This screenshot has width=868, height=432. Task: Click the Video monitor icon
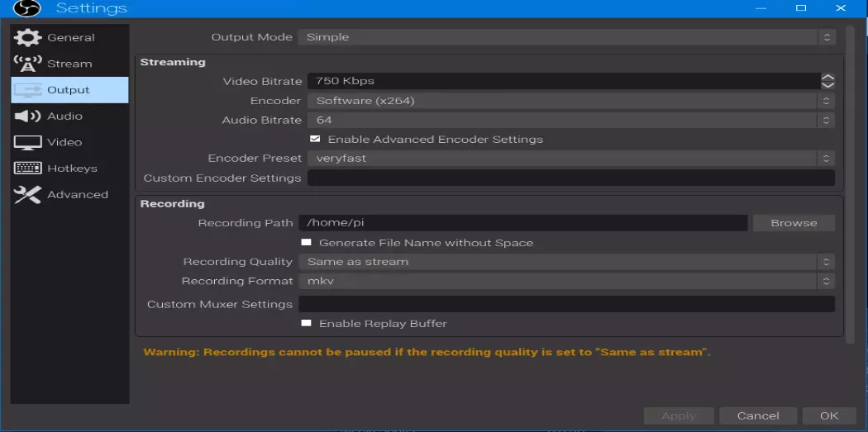(x=27, y=142)
